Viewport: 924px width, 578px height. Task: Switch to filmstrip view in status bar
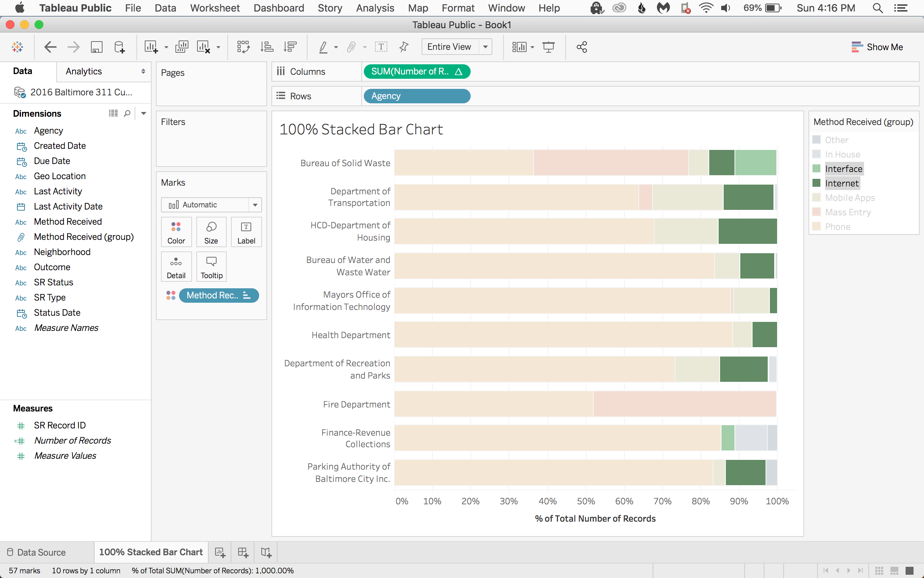(x=894, y=570)
